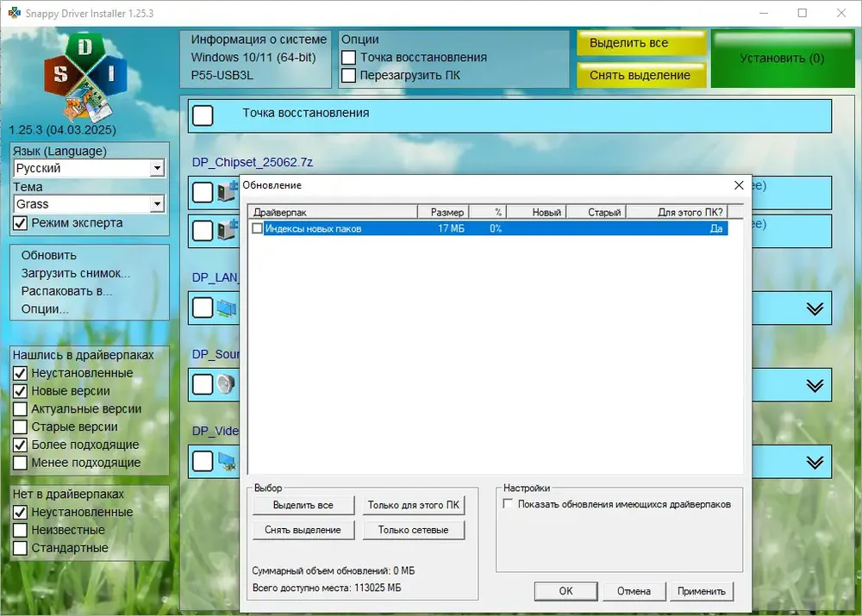Click the DP_Chipset driver device icon
The height and width of the screenshot is (616, 862).
[x=227, y=190]
